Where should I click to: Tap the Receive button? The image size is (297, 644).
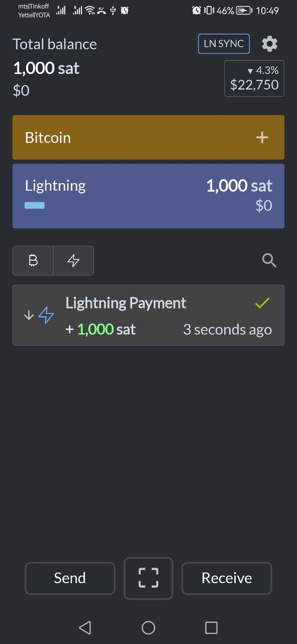pyautogui.click(x=227, y=578)
